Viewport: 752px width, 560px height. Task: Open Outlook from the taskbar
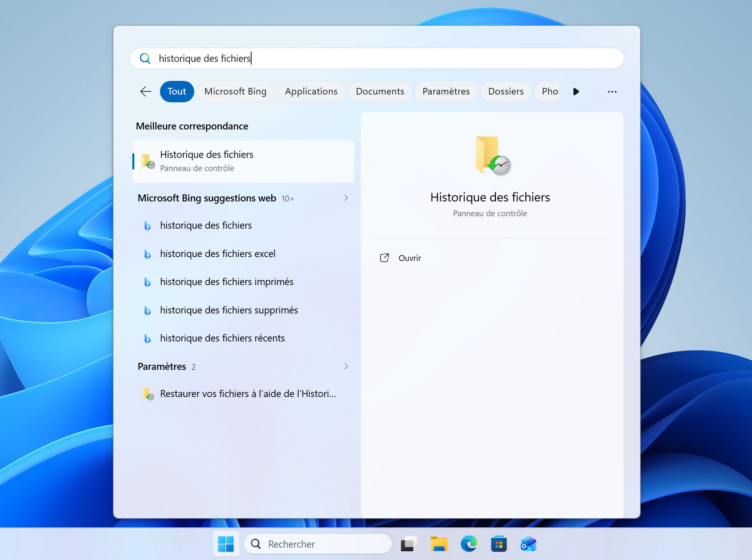[529, 544]
